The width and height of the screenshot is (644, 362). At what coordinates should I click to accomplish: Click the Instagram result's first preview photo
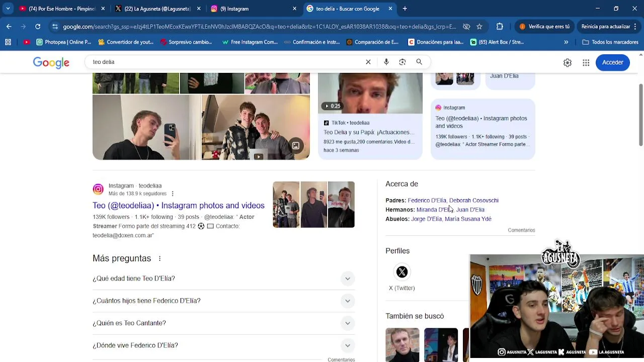286,205
